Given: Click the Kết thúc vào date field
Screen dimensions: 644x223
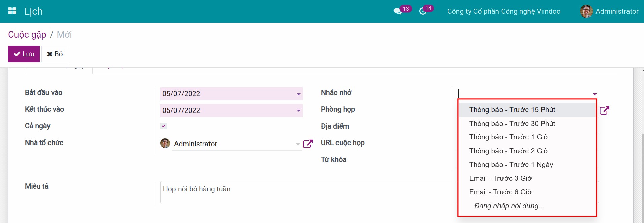Looking at the screenshot, I should (231, 110).
